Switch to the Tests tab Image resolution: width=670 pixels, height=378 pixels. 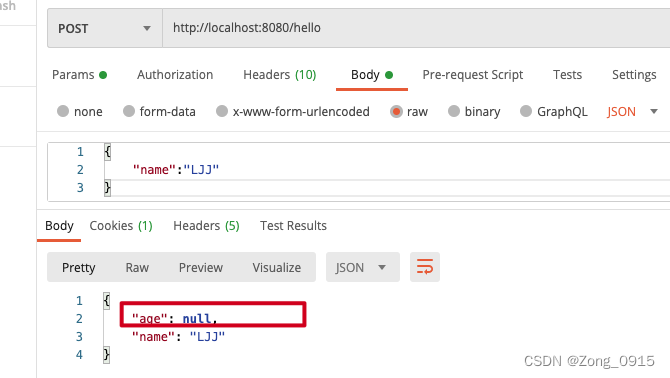(x=567, y=75)
